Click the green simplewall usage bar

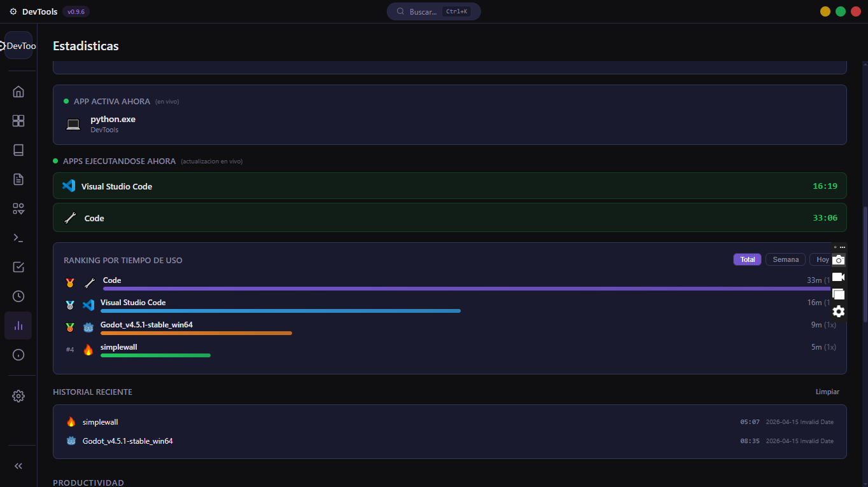point(155,355)
